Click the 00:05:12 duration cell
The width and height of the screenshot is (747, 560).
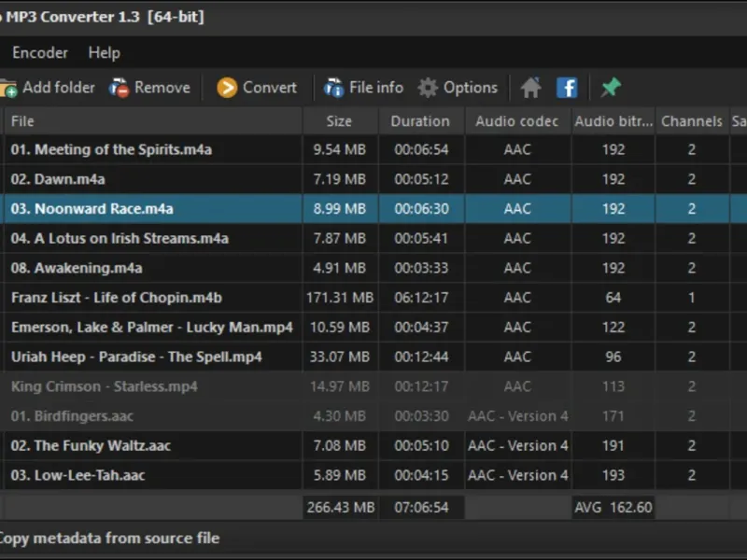[x=421, y=179]
